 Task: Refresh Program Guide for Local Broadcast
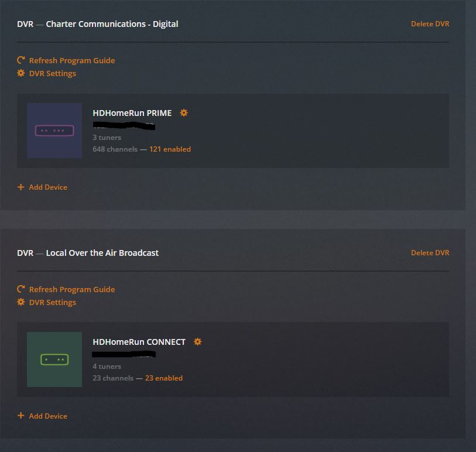point(72,289)
